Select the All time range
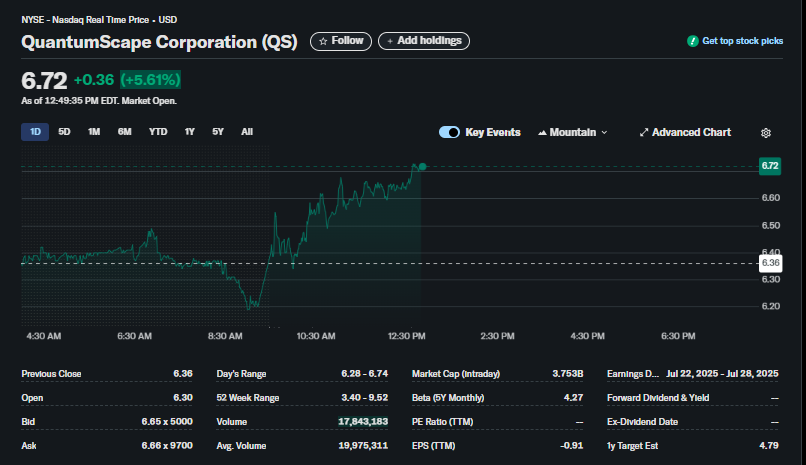Image resolution: width=806 pixels, height=465 pixels. [x=247, y=132]
